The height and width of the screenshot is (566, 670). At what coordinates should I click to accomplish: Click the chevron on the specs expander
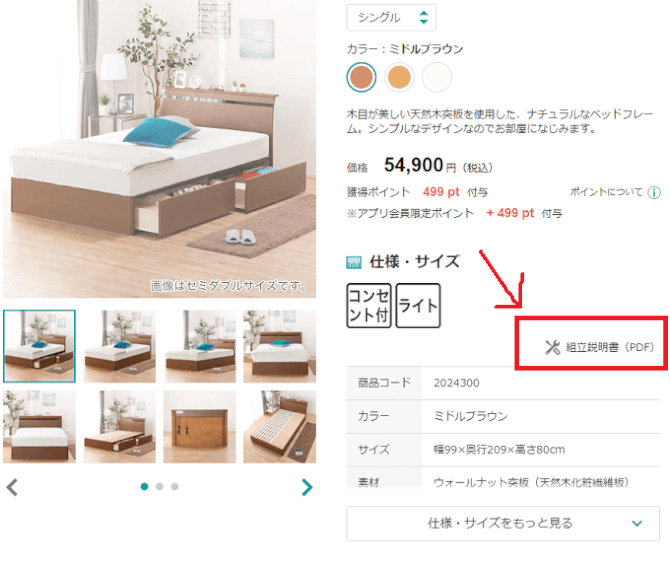tap(637, 523)
